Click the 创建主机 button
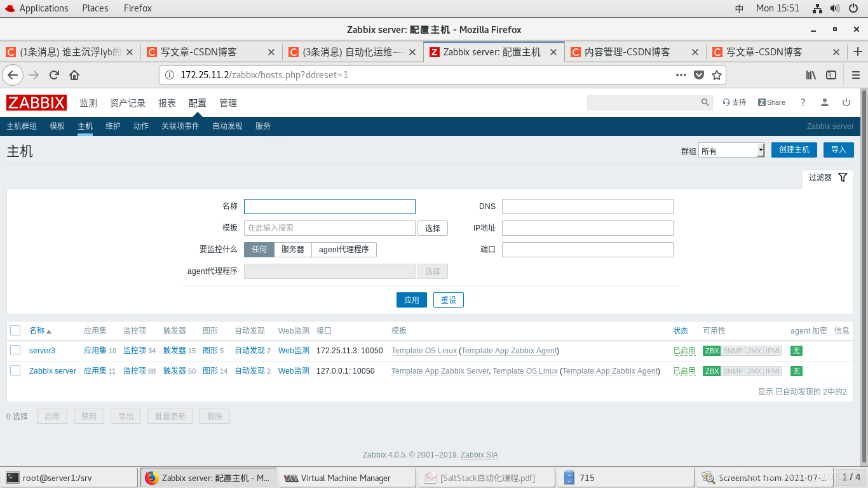The height and width of the screenshot is (488, 868). click(x=794, y=150)
